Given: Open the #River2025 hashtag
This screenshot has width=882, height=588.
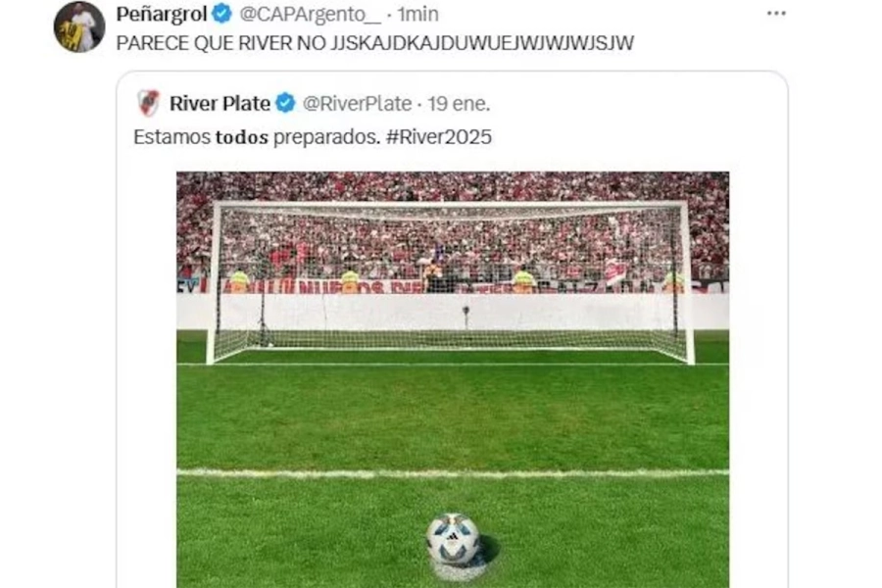Looking at the screenshot, I should 439,137.
